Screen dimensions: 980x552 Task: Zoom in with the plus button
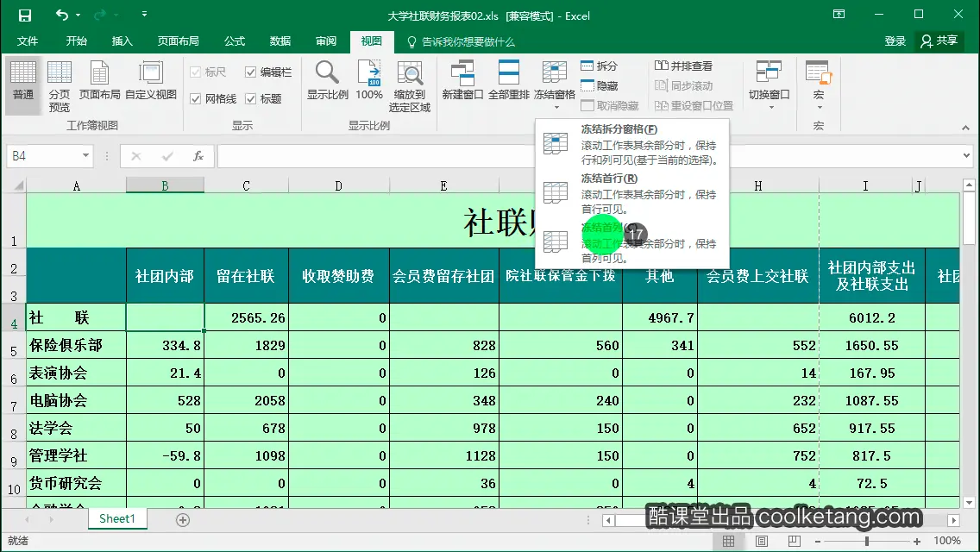tap(916, 541)
